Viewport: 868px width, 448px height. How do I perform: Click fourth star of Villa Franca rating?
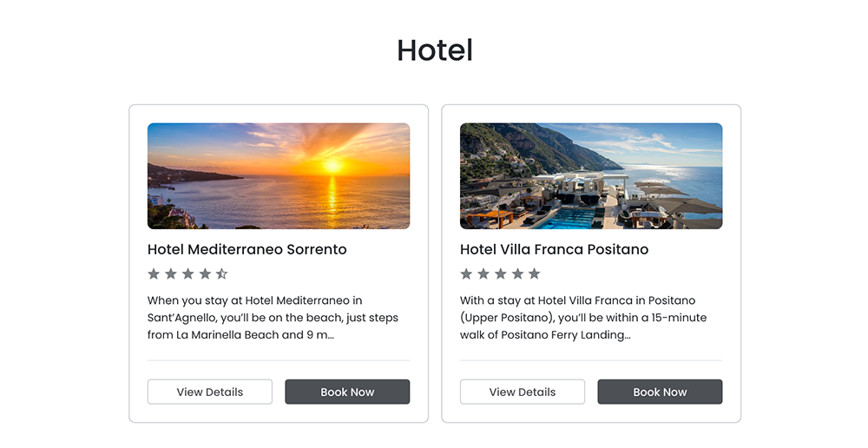point(517,273)
